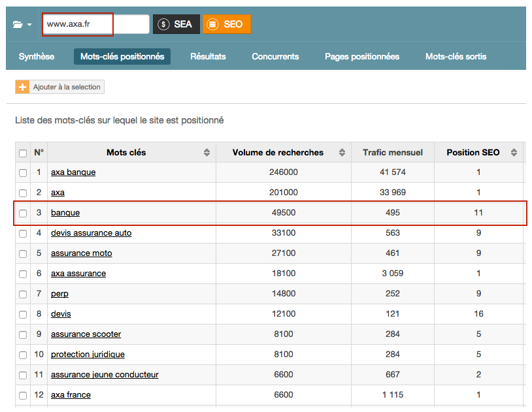The image size is (532, 412).
Task: Click the N° column header
Action: 39,153
